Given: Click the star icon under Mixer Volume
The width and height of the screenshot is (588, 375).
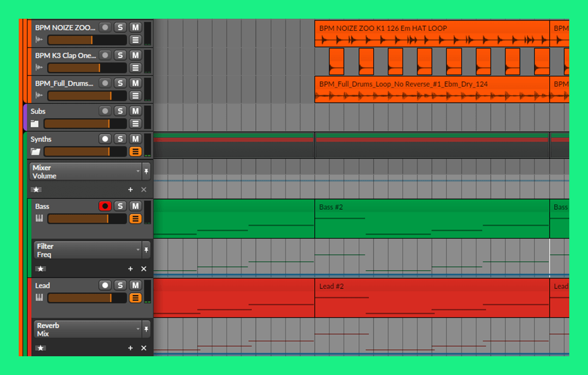Looking at the screenshot, I should tap(37, 189).
